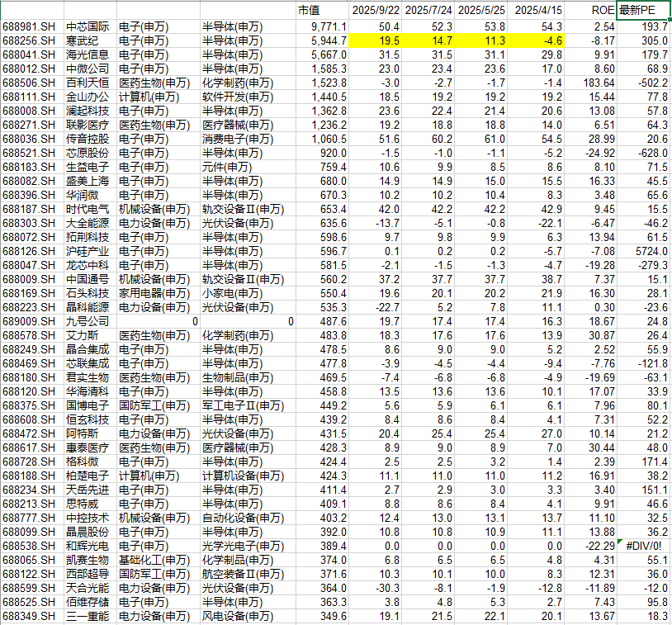Click 小家电(申万) industry cell
This screenshot has height=625, width=672.
click(x=248, y=294)
